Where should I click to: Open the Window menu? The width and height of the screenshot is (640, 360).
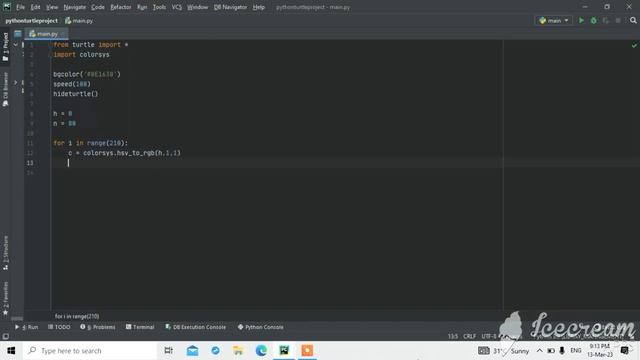[198, 7]
